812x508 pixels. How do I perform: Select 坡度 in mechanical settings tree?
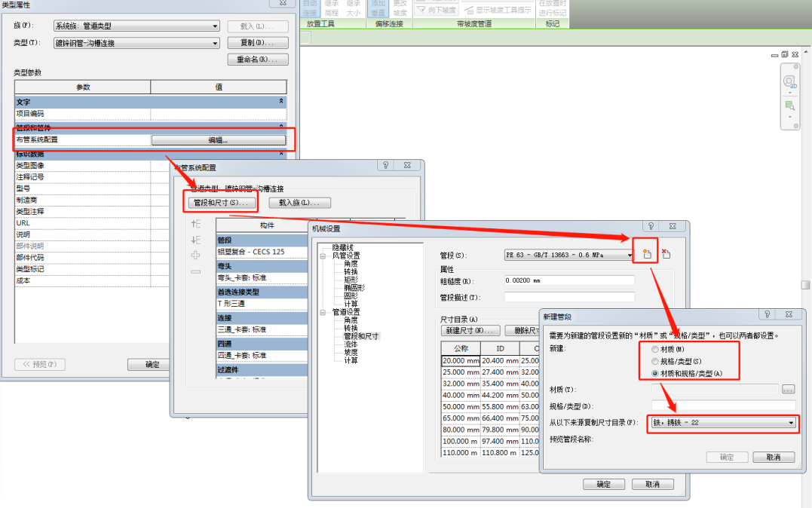click(x=351, y=352)
